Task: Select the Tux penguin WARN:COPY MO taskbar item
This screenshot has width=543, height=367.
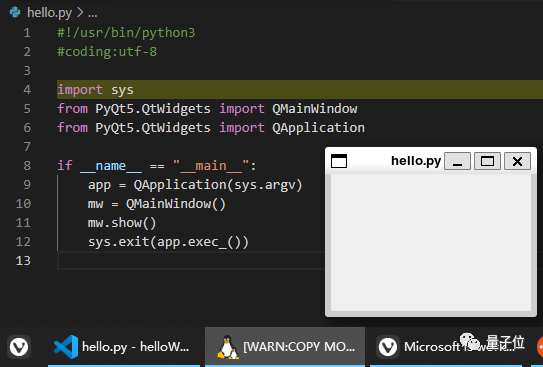Action: [x=285, y=347]
